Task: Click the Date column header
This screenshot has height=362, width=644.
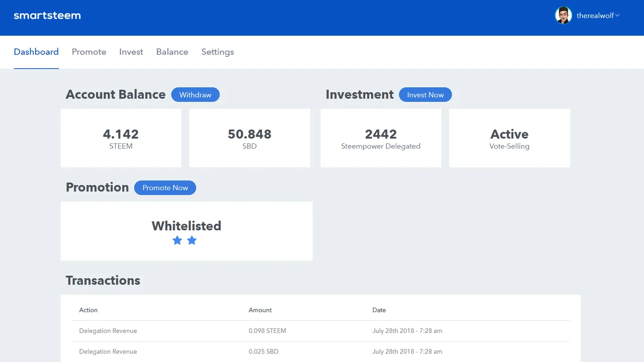Action: (x=379, y=310)
